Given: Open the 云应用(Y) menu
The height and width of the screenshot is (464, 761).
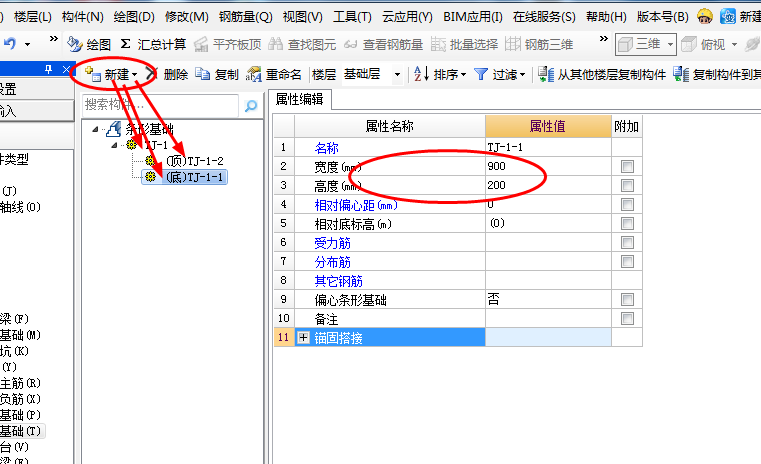Looking at the screenshot, I should click(x=407, y=17).
